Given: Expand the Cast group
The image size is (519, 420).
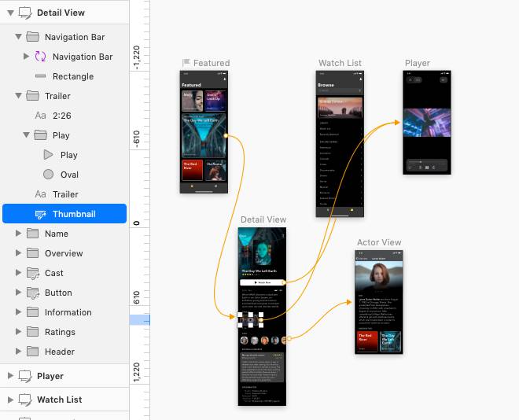Looking at the screenshot, I should click(18, 273).
